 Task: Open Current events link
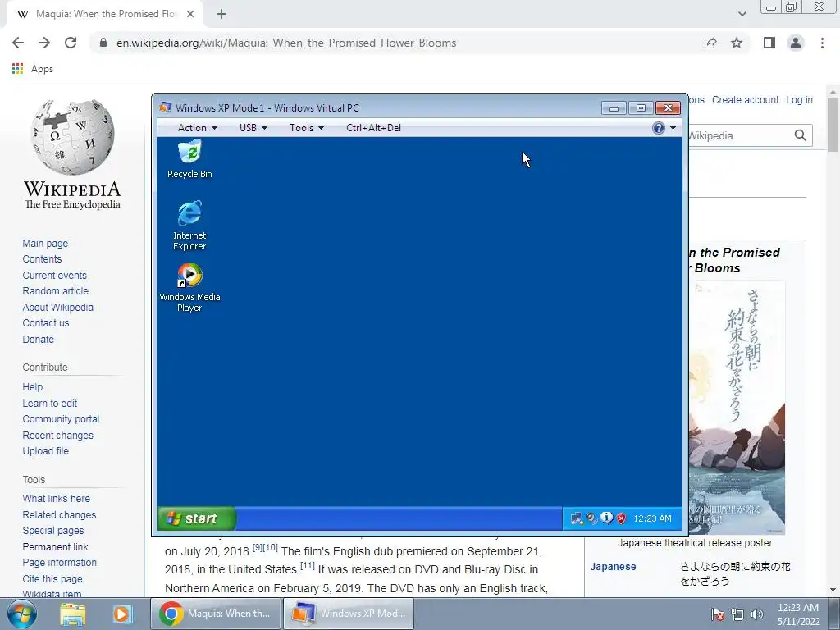pyautogui.click(x=54, y=275)
